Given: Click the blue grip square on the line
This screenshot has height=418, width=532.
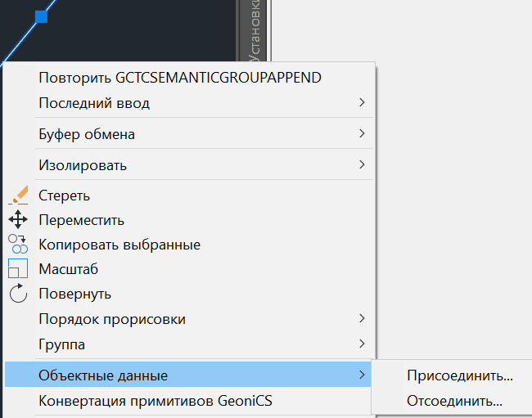Looking at the screenshot, I should [42, 16].
